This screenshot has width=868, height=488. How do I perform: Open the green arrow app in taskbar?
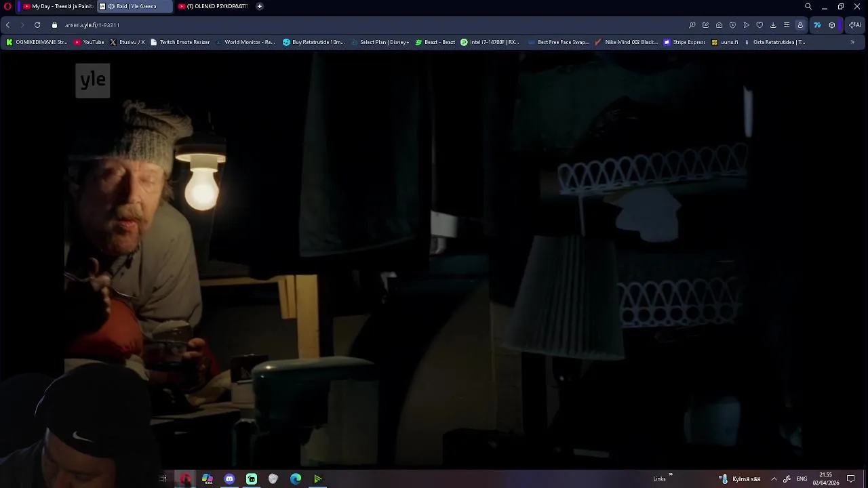click(x=317, y=479)
